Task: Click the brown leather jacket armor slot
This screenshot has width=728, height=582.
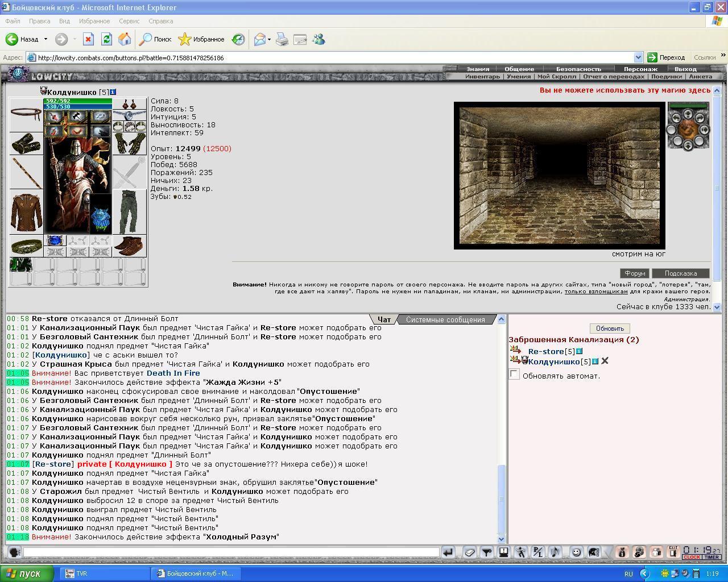Action: 26,211
